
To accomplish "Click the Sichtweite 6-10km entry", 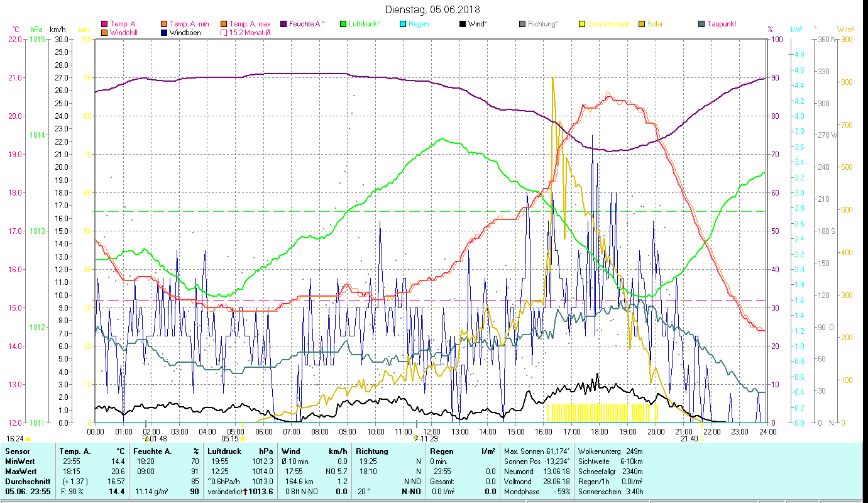I will [x=610, y=462].
